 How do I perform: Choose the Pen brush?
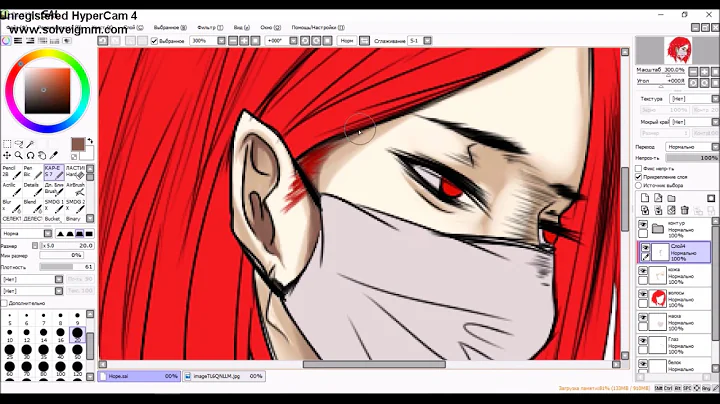pyautogui.click(x=33, y=172)
